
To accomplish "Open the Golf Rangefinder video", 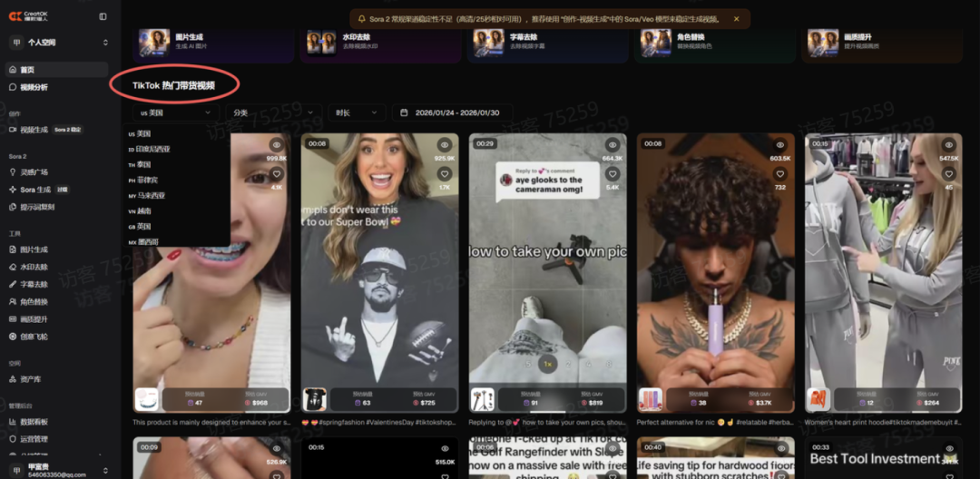I will 548,458.
